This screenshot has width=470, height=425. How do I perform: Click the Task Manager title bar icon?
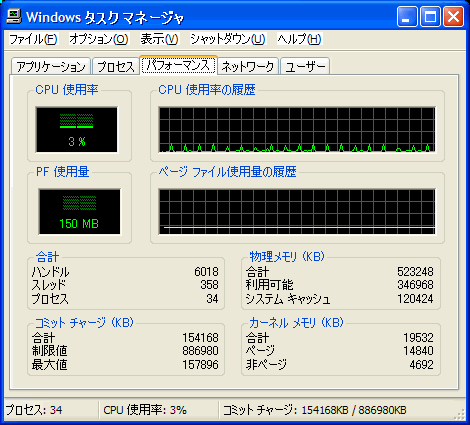click(14, 16)
